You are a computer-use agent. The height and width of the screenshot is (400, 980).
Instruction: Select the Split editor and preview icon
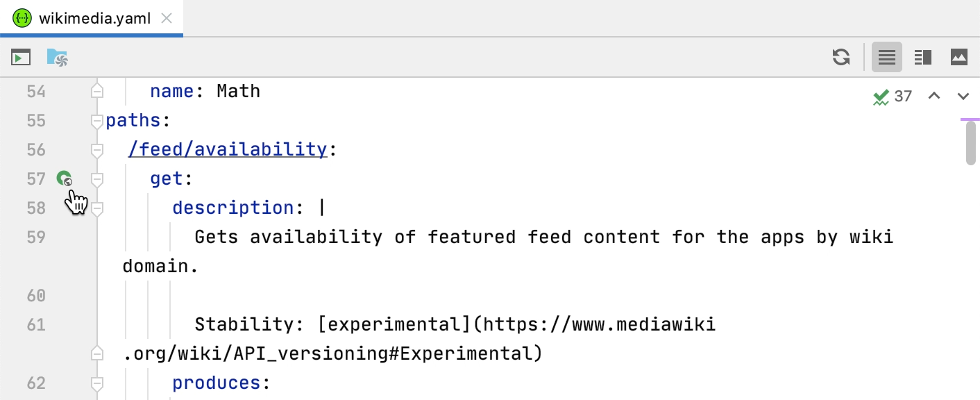click(x=923, y=58)
